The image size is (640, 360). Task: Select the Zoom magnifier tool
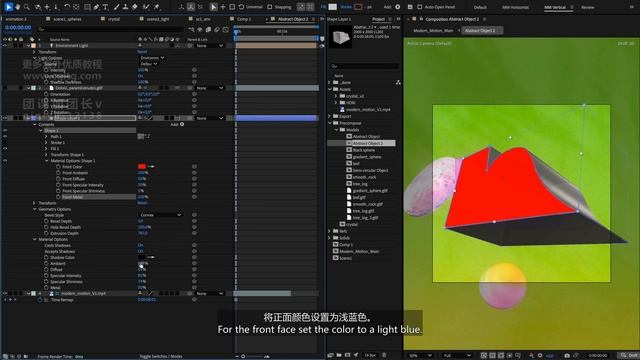27,7
